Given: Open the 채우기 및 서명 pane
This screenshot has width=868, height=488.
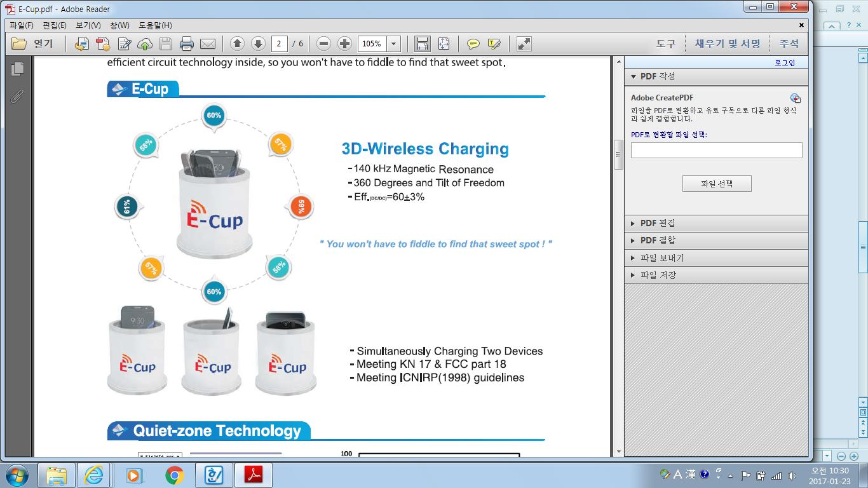Looking at the screenshot, I should [x=728, y=44].
